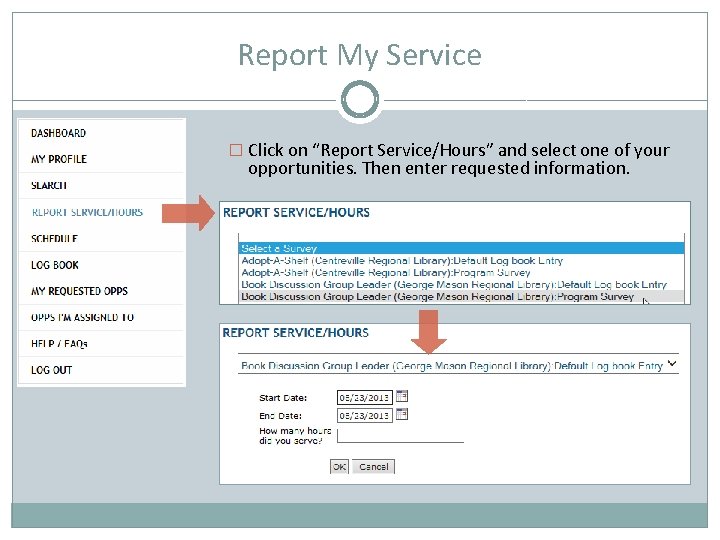Click the upper 'REPORT SERVICE/HOURS' heading
This screenshot has height=540, width=720.
coord(296,213)
